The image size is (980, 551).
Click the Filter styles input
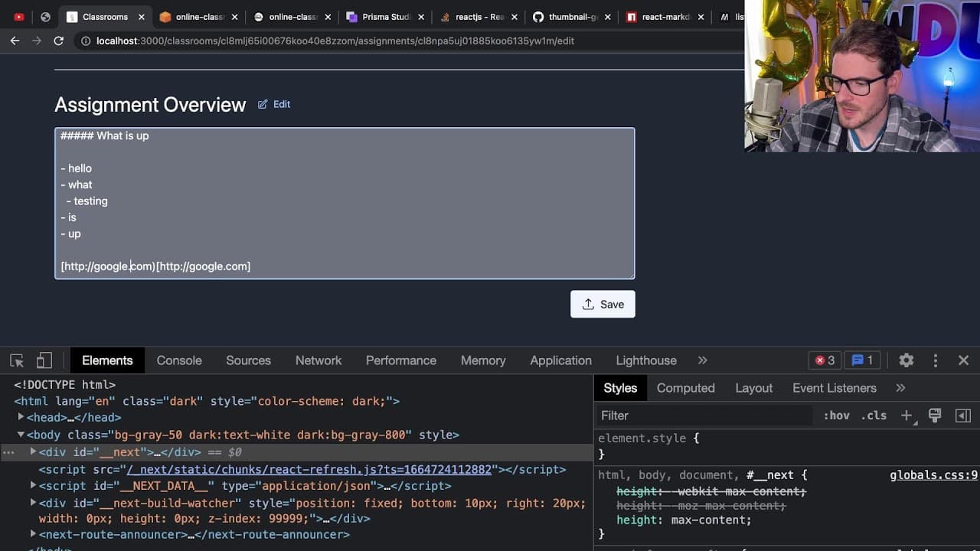(x=704, y=416)
